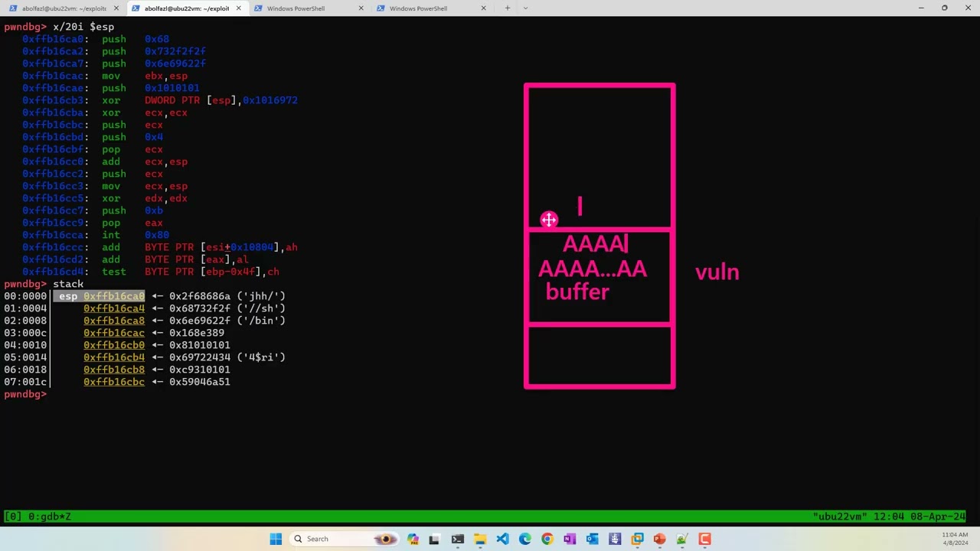The image size is (980, 551).
Task: Click the operand 0x732f2f2f in disassembly
Action: tap(175, 51)
